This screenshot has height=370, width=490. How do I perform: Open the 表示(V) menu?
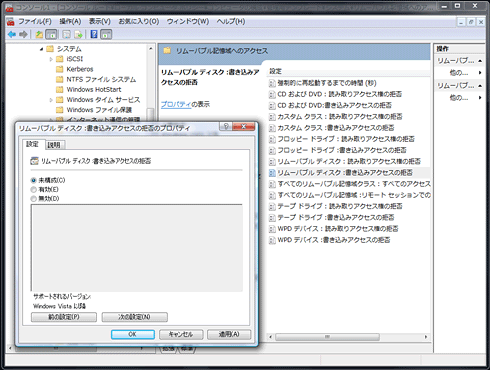100,22
